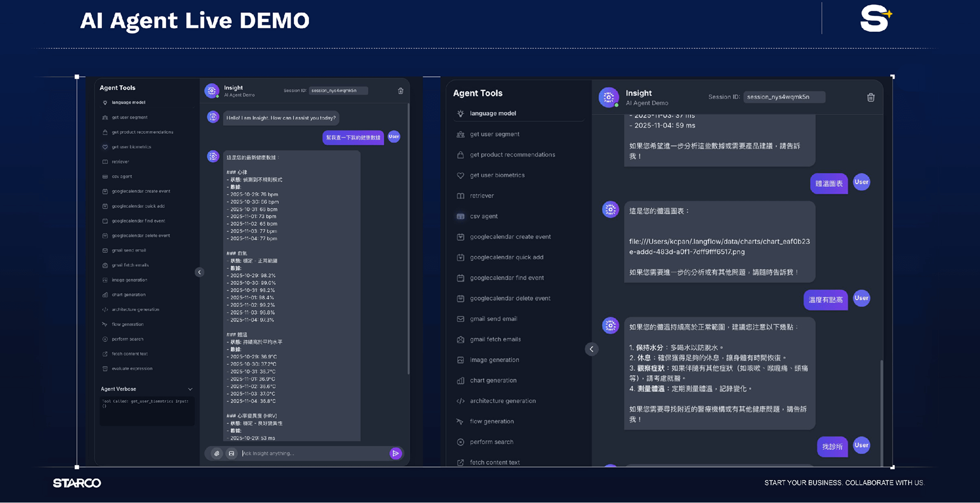This screenshot has width=980, height=503.
Task: Select 'perform search' in left tools list
Action: point(127,339)
